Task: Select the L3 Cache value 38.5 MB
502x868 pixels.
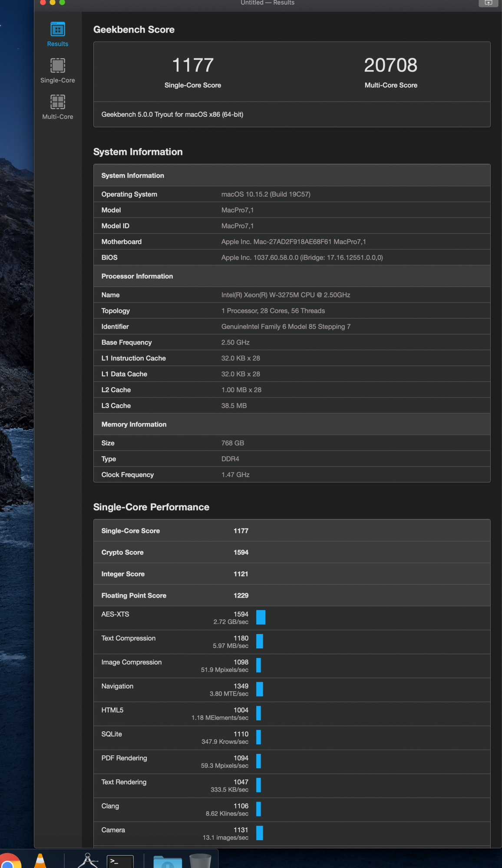Action: point(234,406)
